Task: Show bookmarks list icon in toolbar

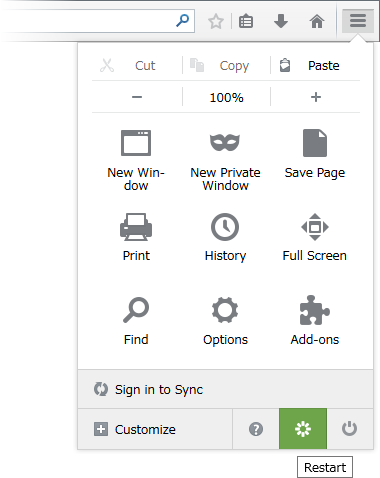Action: point(246,22)
